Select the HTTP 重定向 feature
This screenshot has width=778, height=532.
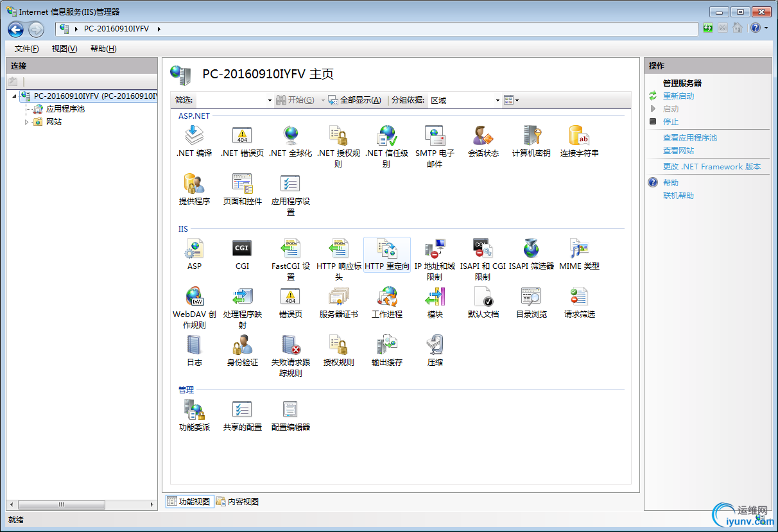pyautogui.click(x=386, y=254)
